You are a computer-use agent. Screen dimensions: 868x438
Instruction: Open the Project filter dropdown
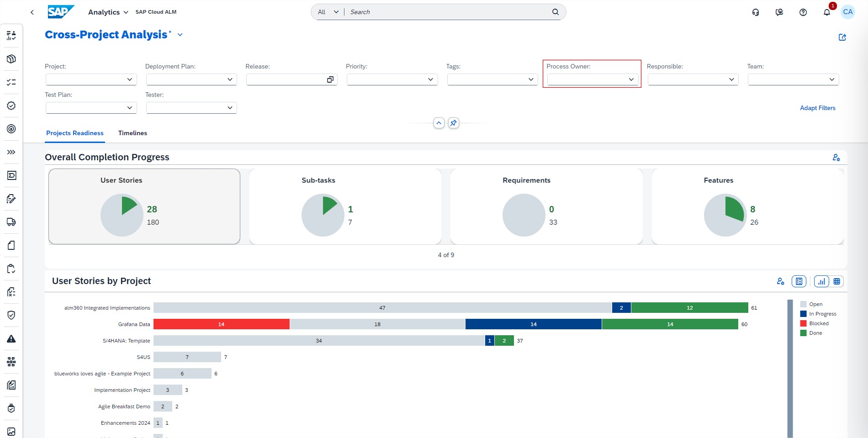pyautogui.click(x=129, y=79)
